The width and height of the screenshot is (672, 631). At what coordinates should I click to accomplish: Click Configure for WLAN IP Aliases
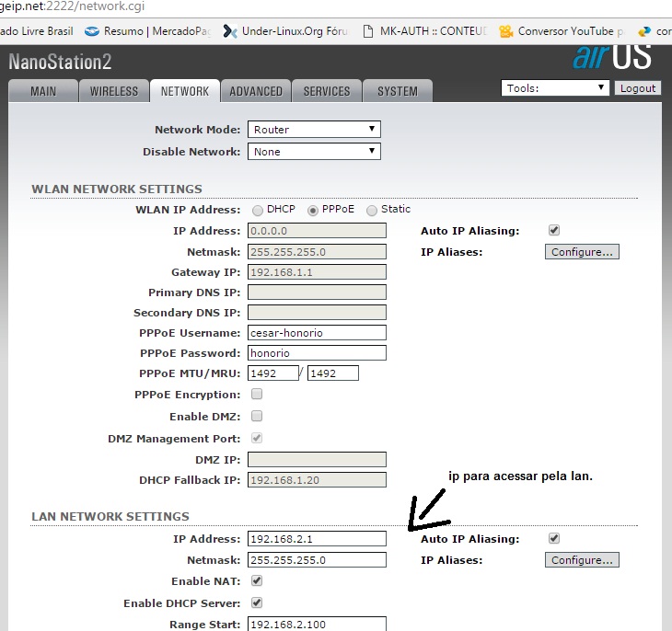tap(582, 252)
